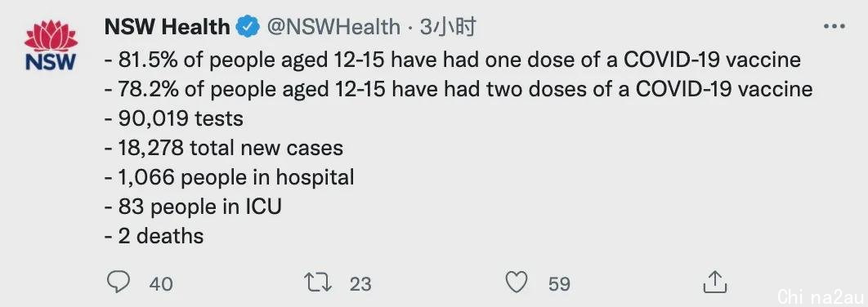Select the 90,019 tests line
Screen dimensions: 868x307
tap(174, 118)
